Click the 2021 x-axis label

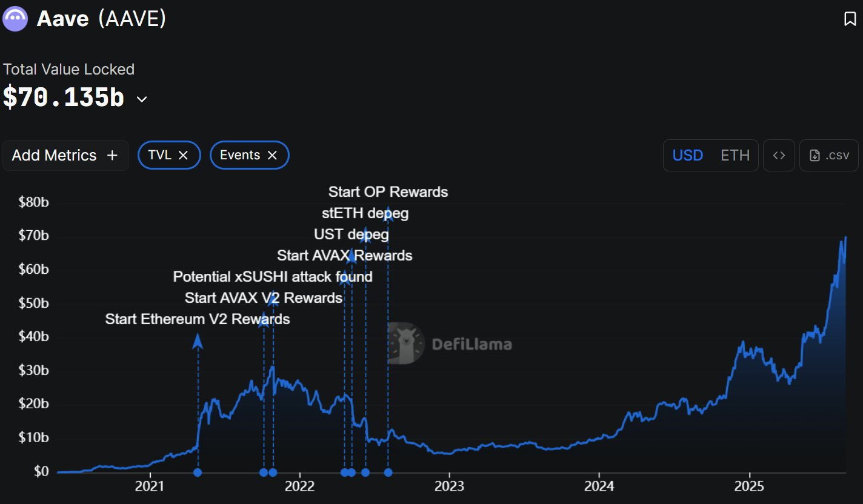tap(150, 486)
